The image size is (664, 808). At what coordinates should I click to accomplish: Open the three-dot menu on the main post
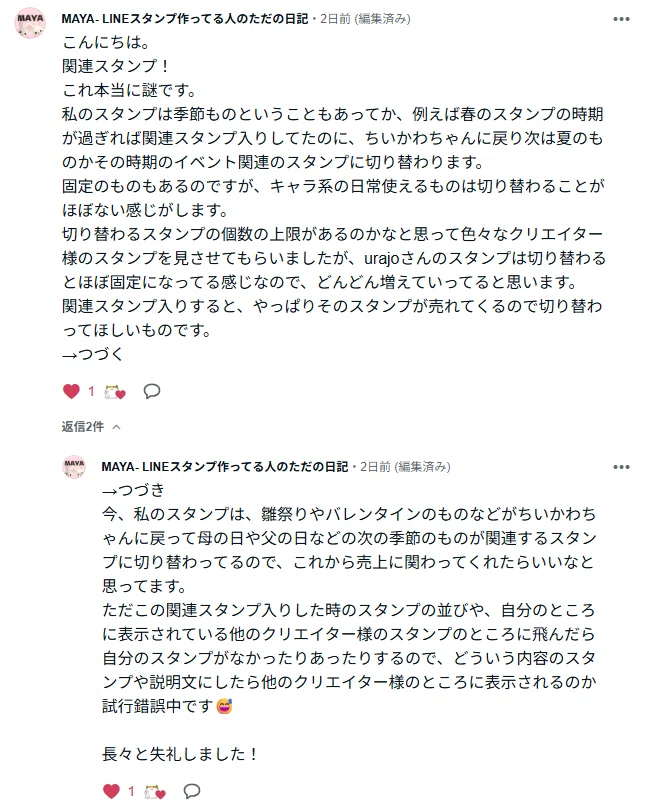(x=621, y=19)
